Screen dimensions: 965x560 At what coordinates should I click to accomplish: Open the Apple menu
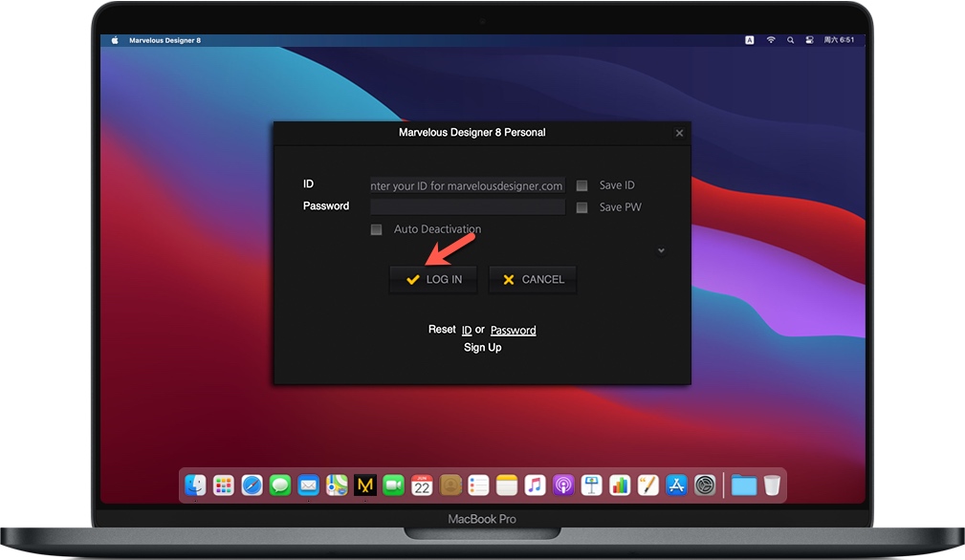coord(115,40)
